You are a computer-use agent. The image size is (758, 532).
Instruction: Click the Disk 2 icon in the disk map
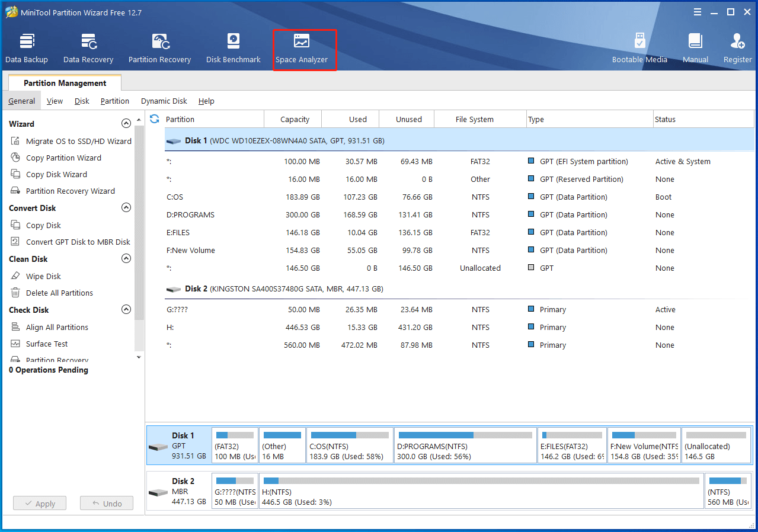(x=158, y=493)
